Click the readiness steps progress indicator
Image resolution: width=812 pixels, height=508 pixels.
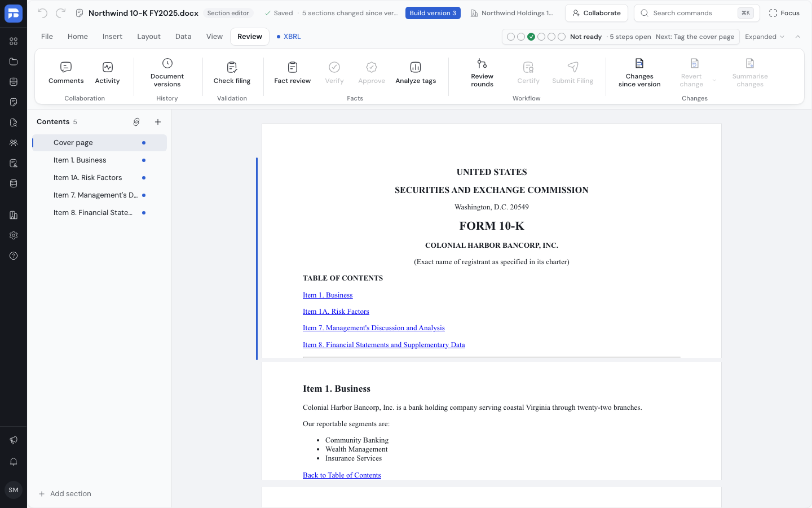(536, 37)
